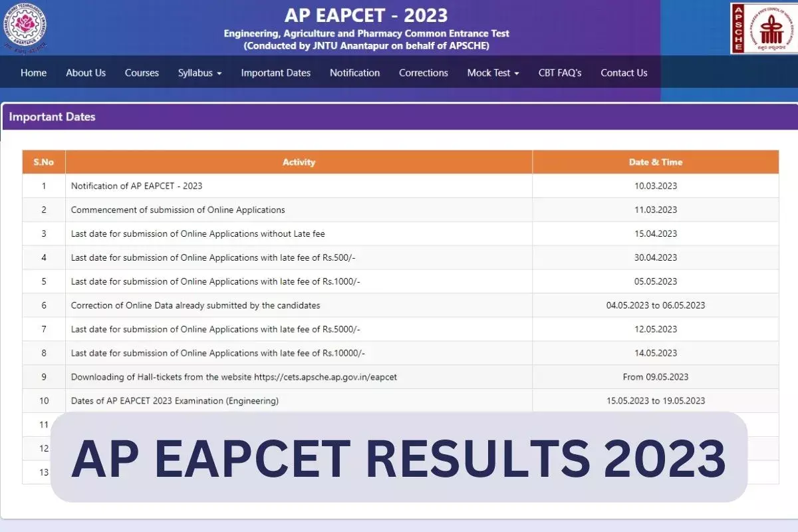Navigate to the Corrections page

click(423, 73)
